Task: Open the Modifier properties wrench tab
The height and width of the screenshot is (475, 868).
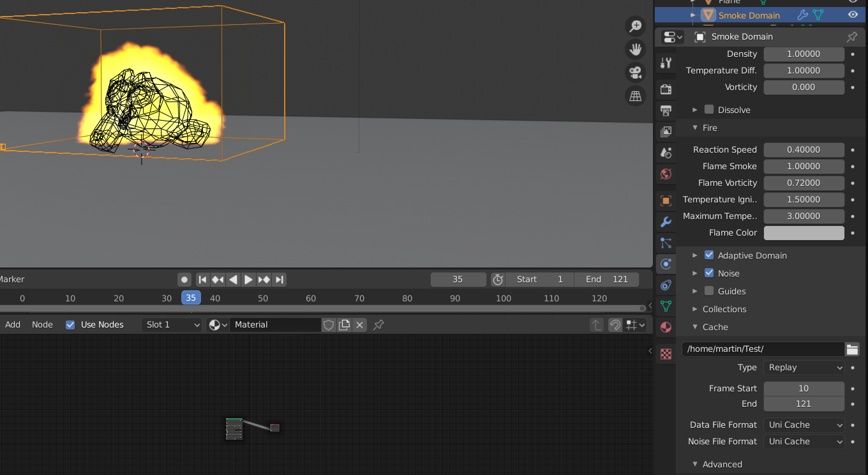Action: [x=666, y=222]
